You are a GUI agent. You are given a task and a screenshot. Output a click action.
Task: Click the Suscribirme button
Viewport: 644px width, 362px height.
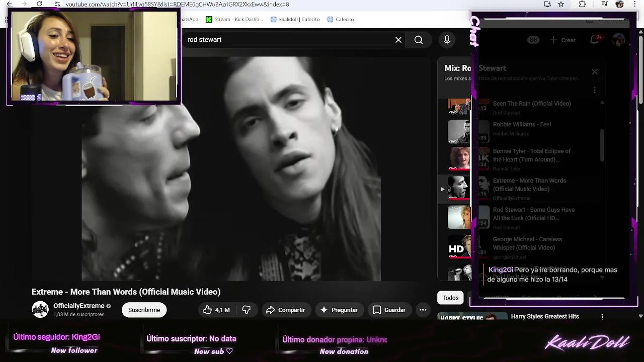coord(144,310)
